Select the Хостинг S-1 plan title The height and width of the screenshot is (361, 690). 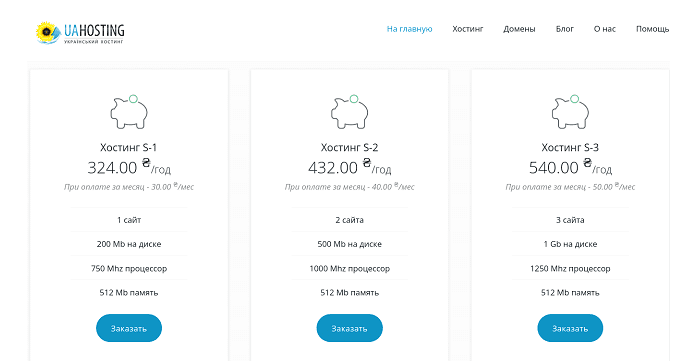128,147
